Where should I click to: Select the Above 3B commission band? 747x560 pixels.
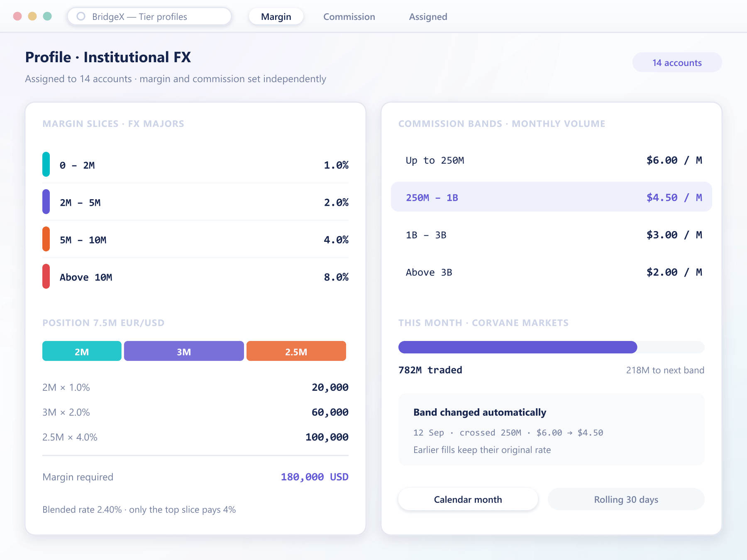[x=552, y=272]
